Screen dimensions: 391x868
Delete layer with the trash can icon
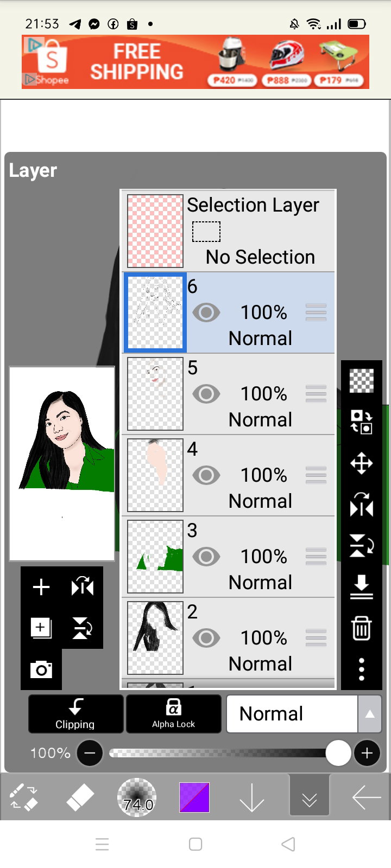(362, 628)
